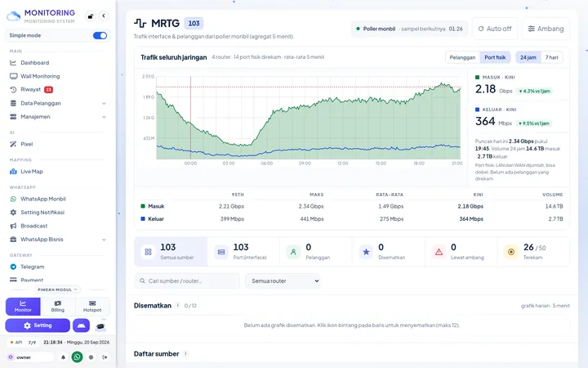
Task: Click the green WhatsApp round icon
Action: click(78, 357)
